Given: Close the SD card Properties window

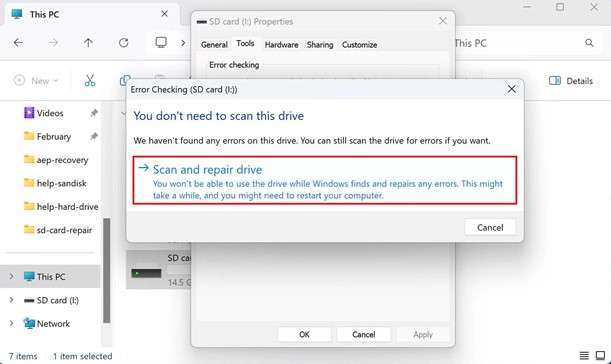Looking at the screenshot, I should 443,21.
